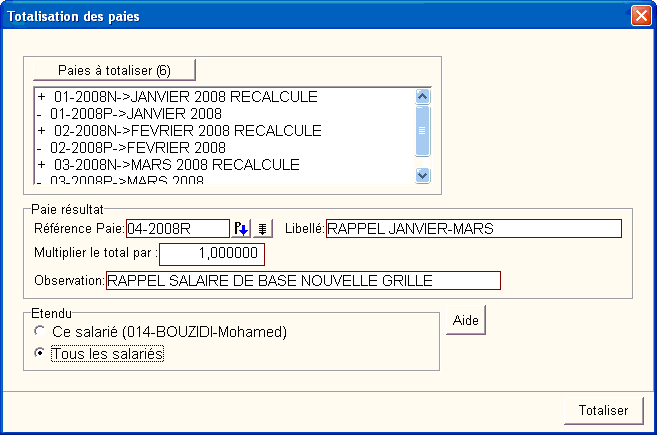Click the list icon beside the pay reference picker
The width and height of the screenshot is (660, 435).
tap(262, 228)
